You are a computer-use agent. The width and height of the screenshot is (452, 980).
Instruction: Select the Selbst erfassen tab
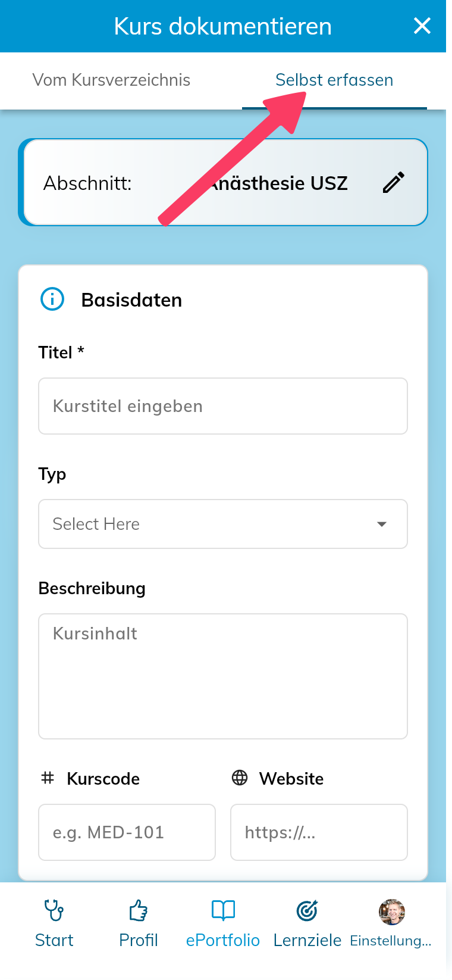click(x=334, y=80)
